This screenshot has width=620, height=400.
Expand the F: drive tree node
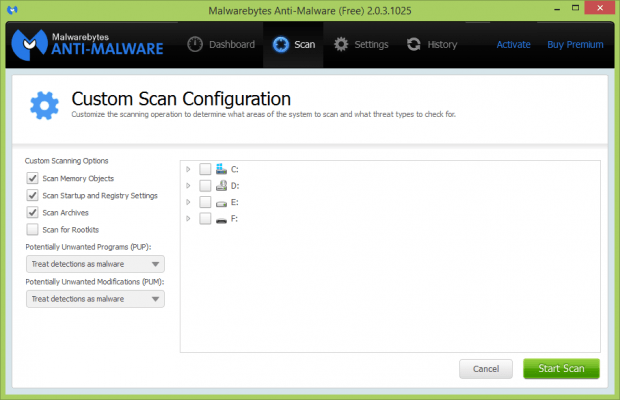coord(188,219)
